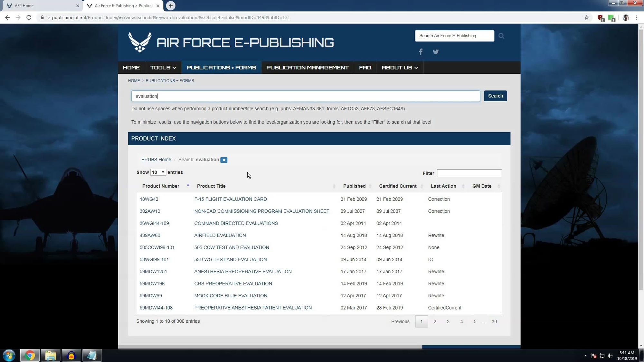Viewport: 644px width, 362px height.
Task: Open product 18WG42 link
Action: (149, 199)
